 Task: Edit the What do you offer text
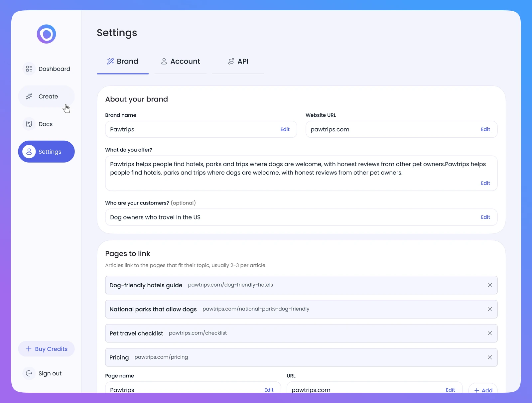tap(485, 183)
